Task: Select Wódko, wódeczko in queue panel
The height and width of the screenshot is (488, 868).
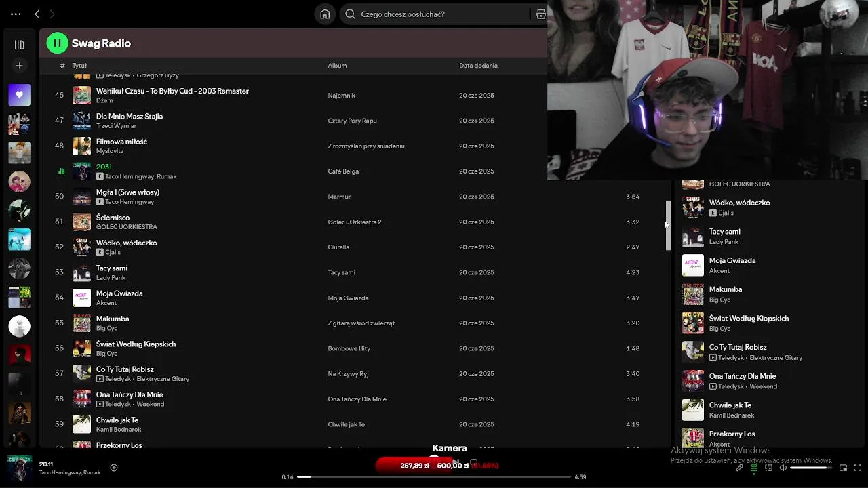Action: (x=739, y=203)
